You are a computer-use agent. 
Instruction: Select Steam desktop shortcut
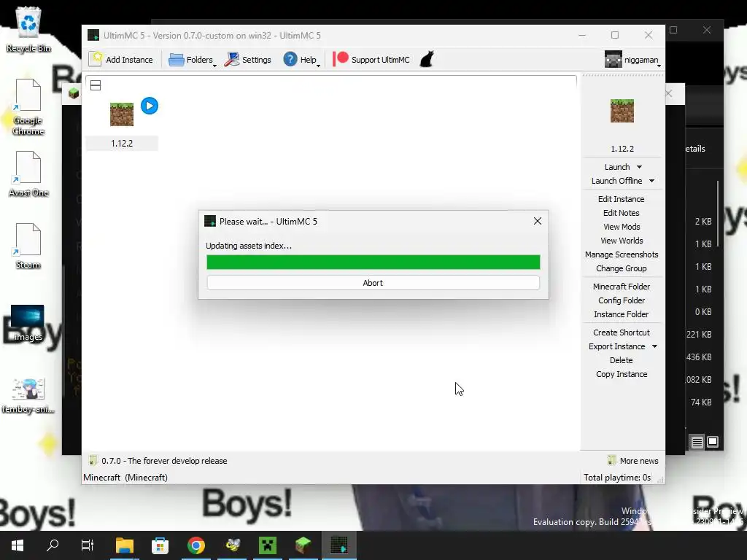point(28,246)
